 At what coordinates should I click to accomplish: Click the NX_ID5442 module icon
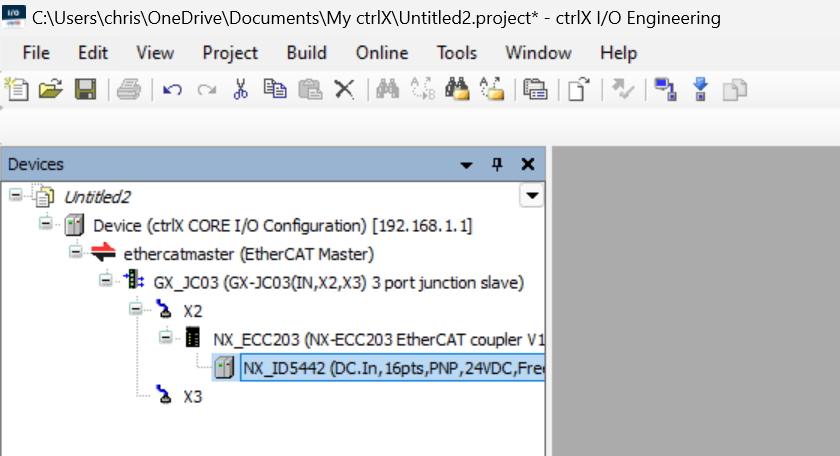tap(224, 368)
